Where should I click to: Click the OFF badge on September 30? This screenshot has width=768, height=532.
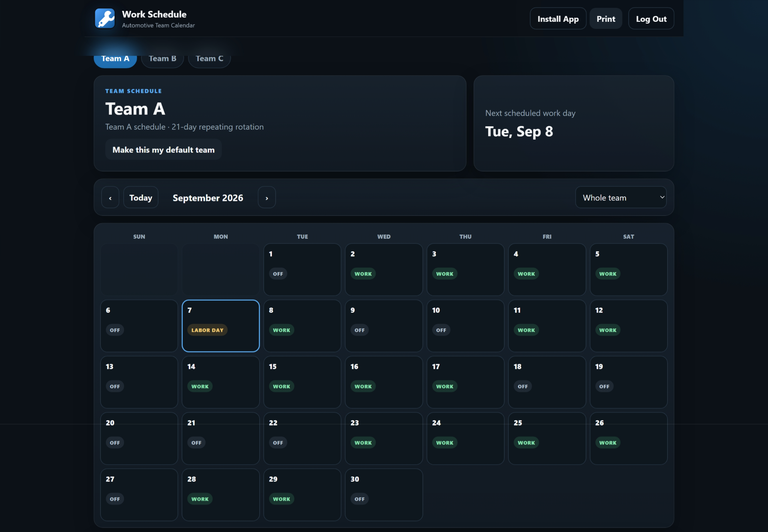[x=360, y=499]
